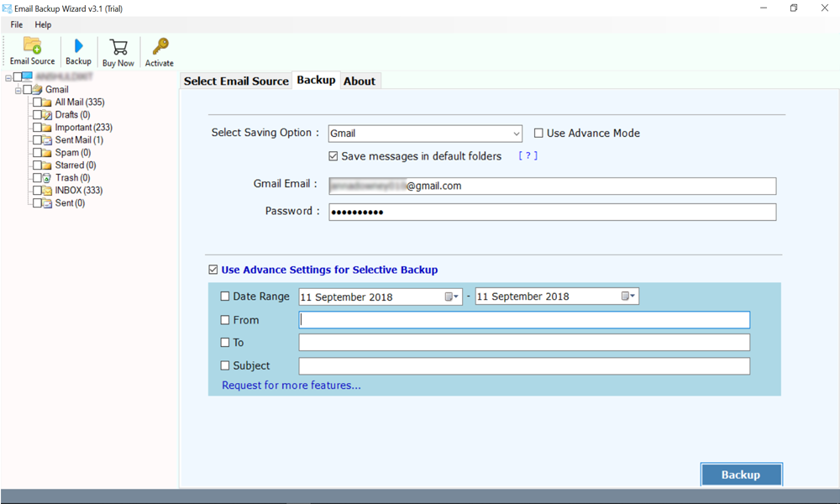The width and height of the screenshot is (840, 504).
Task: Close the Email Backup Wizard window
Action: (x=825, y=8)
